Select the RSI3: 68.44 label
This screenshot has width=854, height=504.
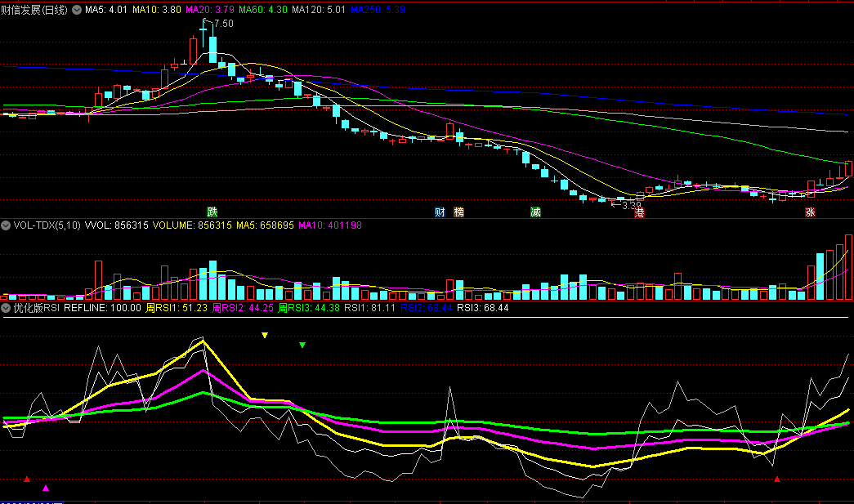point(483,308)
